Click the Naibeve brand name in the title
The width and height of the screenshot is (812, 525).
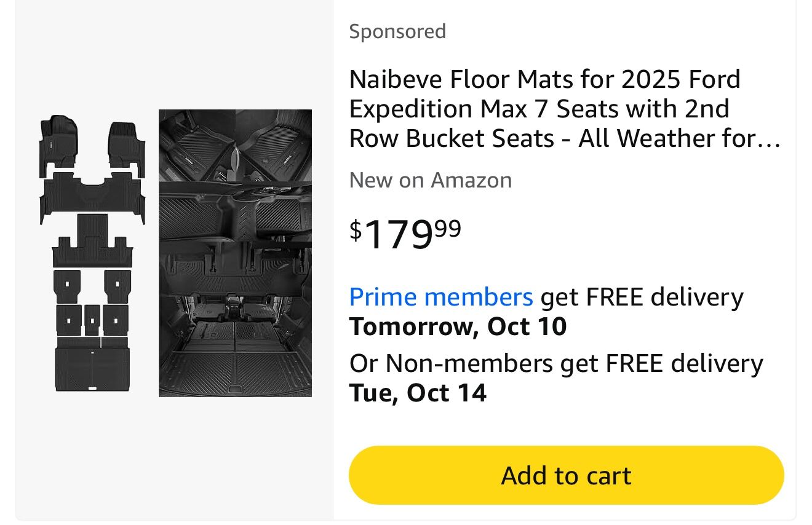(x=396, y=79)
